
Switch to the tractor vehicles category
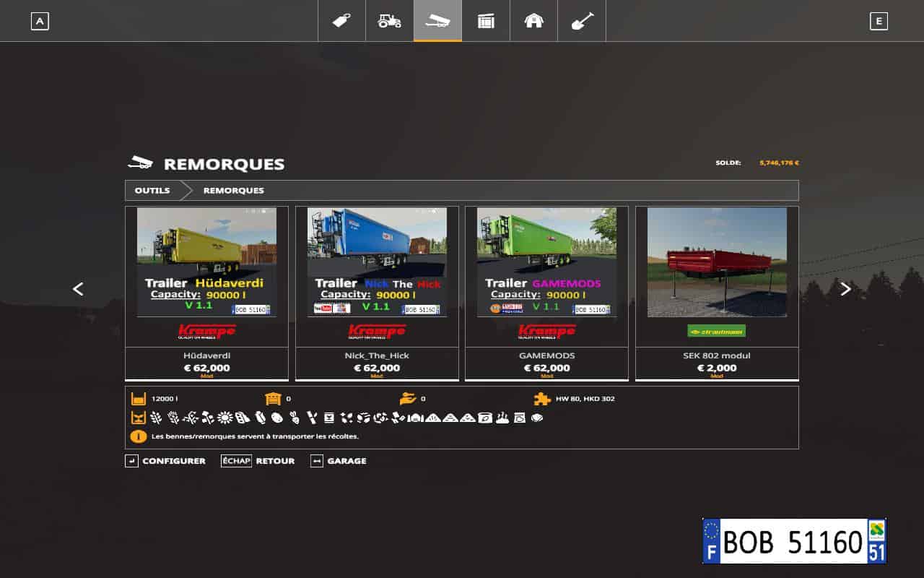pyautogui.click(x=390, y=21)
